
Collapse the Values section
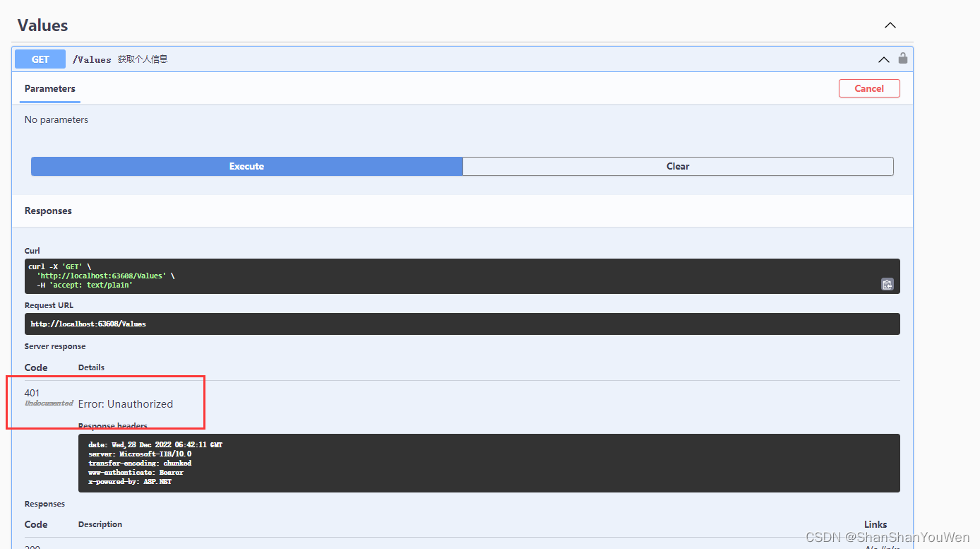(x=890, y=25)
